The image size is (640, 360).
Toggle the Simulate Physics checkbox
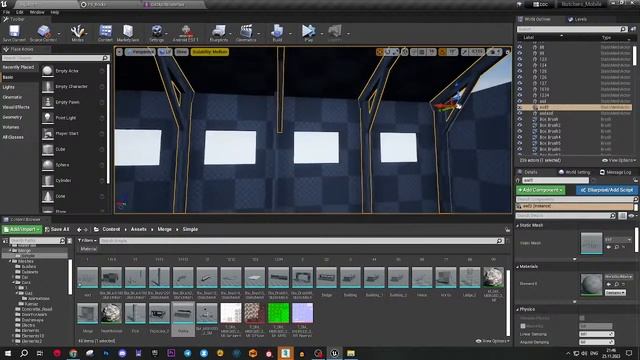582,318
